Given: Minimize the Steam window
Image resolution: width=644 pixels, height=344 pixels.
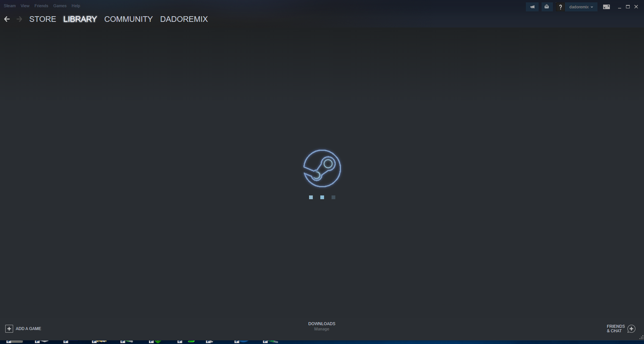Looking at the screenshot, I should pyautogui.click(x=620, y=7).
